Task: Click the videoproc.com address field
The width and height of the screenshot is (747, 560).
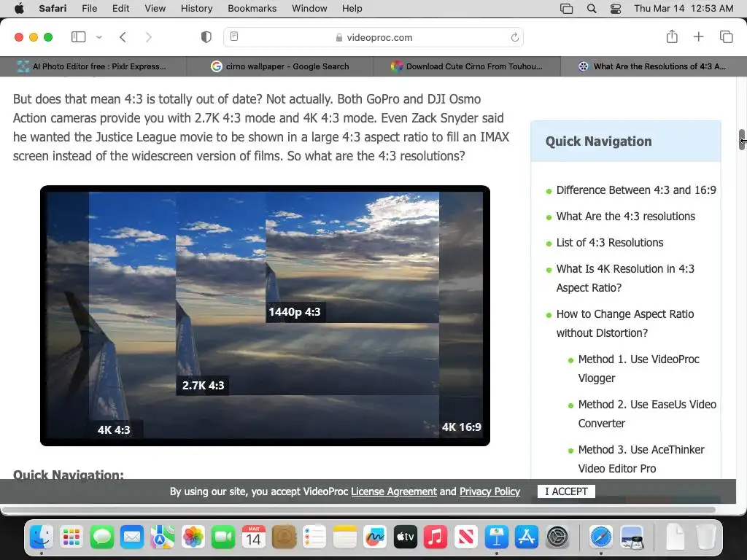Action: [373, 37]
